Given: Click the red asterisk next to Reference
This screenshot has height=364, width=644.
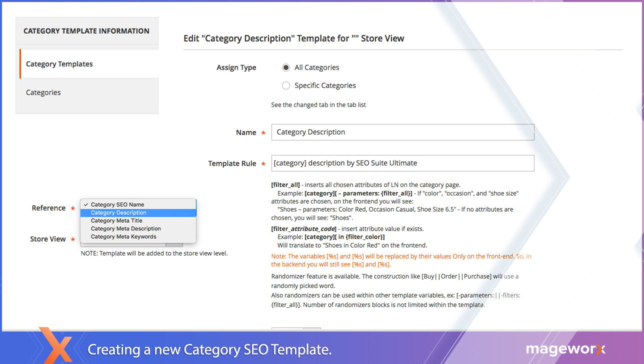Looking at the screenshot, I should coord(73,208).
